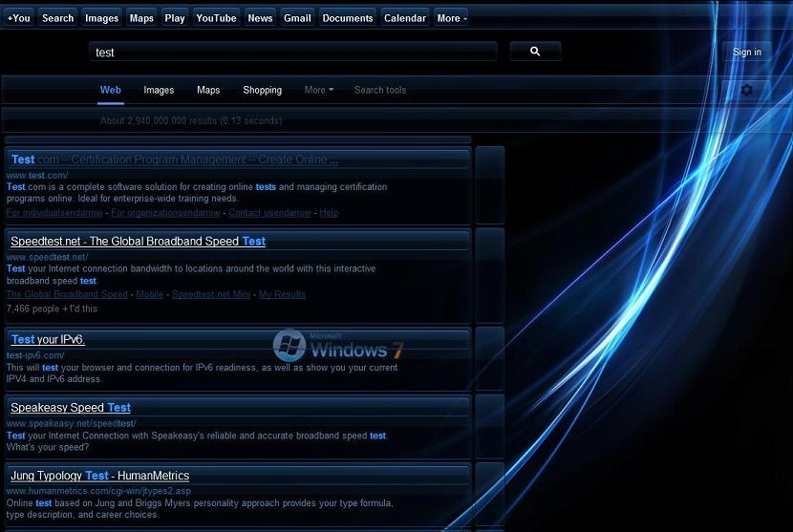Open Play in the top bar

[x=175, y=18]
